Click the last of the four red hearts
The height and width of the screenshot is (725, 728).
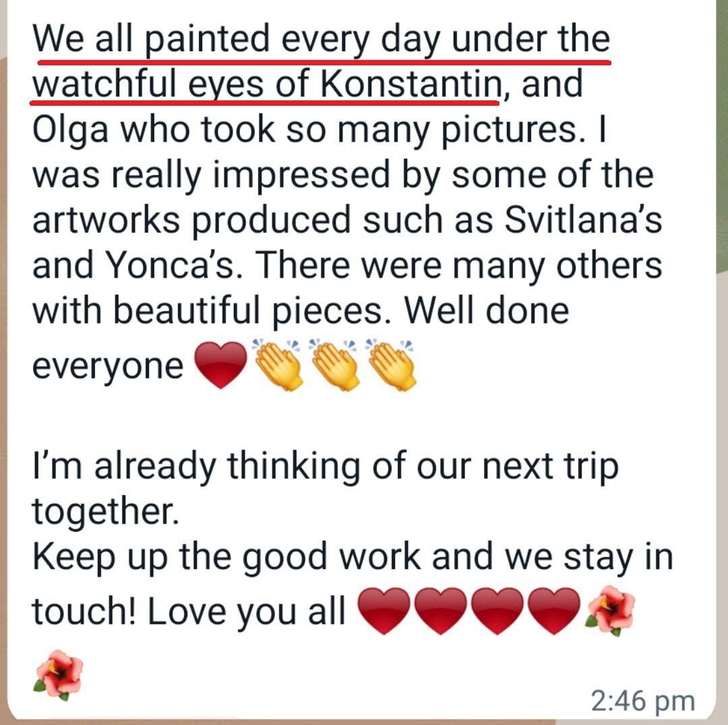pyautogui.click(x=553, y=611)
